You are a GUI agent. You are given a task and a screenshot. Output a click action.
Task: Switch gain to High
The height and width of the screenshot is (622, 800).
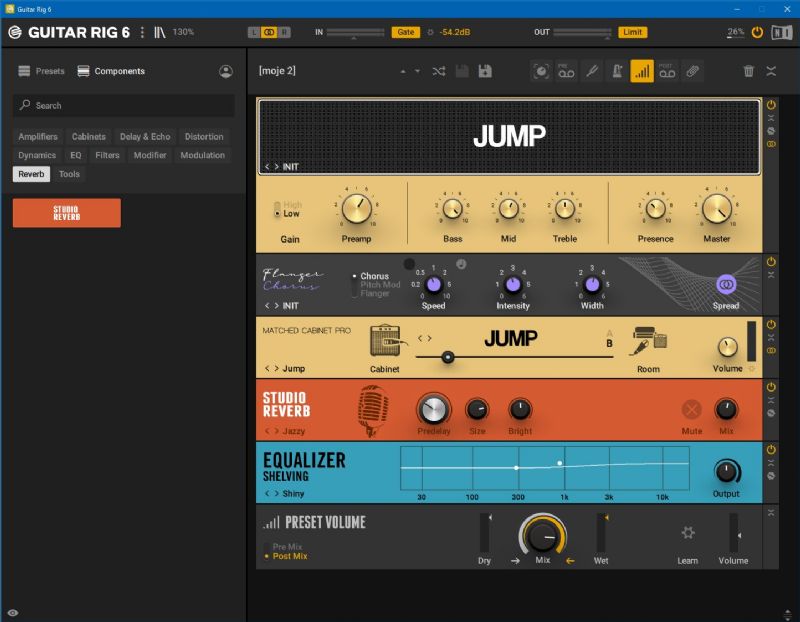[292, 205]
